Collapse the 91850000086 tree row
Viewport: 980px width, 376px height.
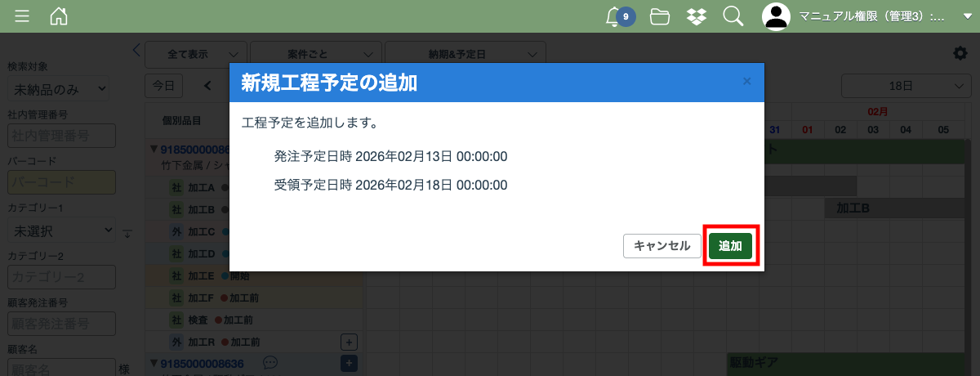(x=154, y=150)
